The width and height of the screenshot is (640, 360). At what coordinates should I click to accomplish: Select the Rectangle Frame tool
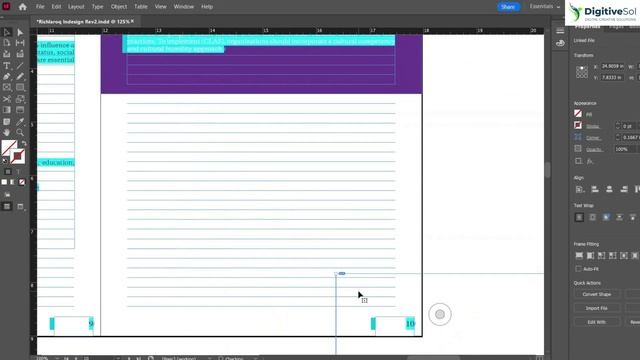7,87
